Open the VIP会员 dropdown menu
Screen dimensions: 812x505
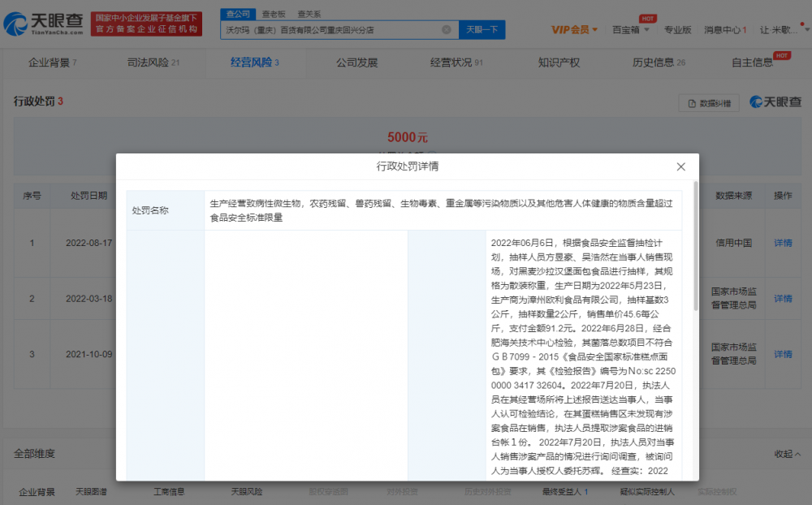(574, 30)
